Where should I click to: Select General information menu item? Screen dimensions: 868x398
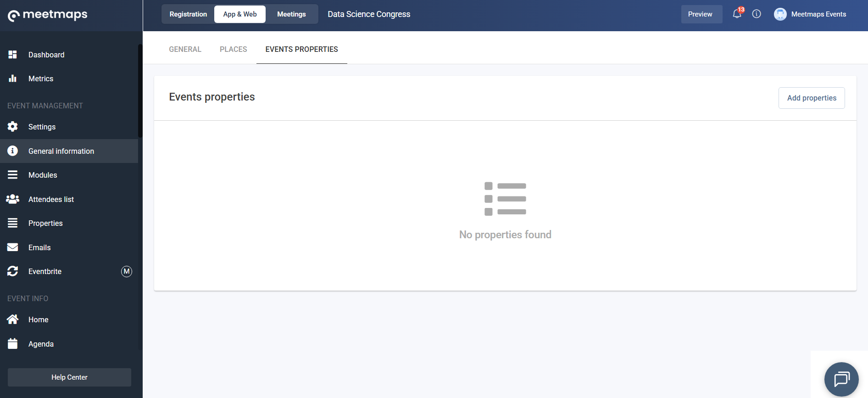69,151
